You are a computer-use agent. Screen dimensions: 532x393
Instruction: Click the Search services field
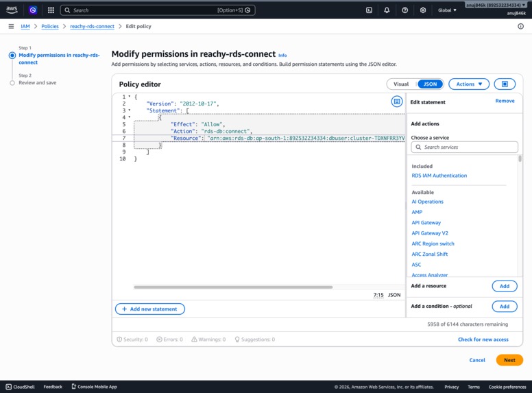465,147
